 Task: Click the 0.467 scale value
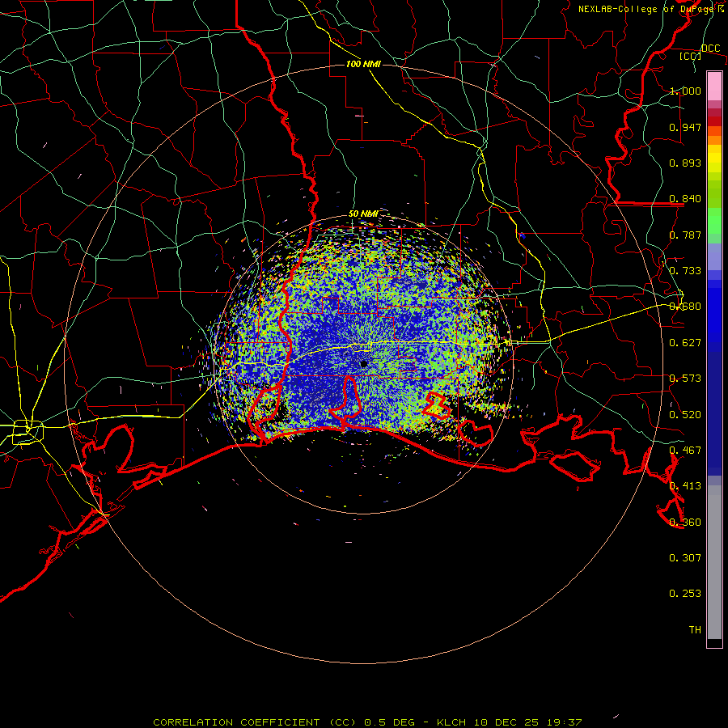click(x=685, y=451)
